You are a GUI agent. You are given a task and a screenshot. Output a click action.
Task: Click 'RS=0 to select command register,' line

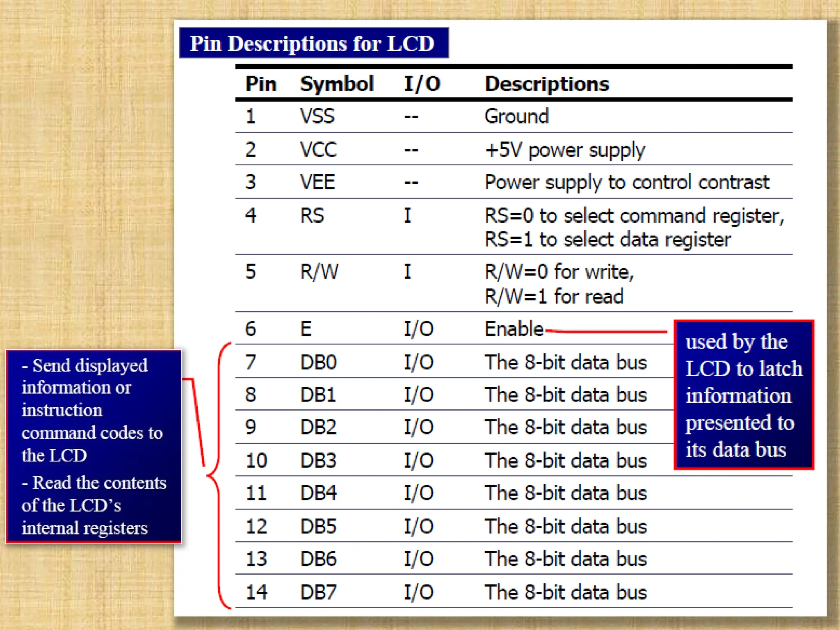click(635, 216)
